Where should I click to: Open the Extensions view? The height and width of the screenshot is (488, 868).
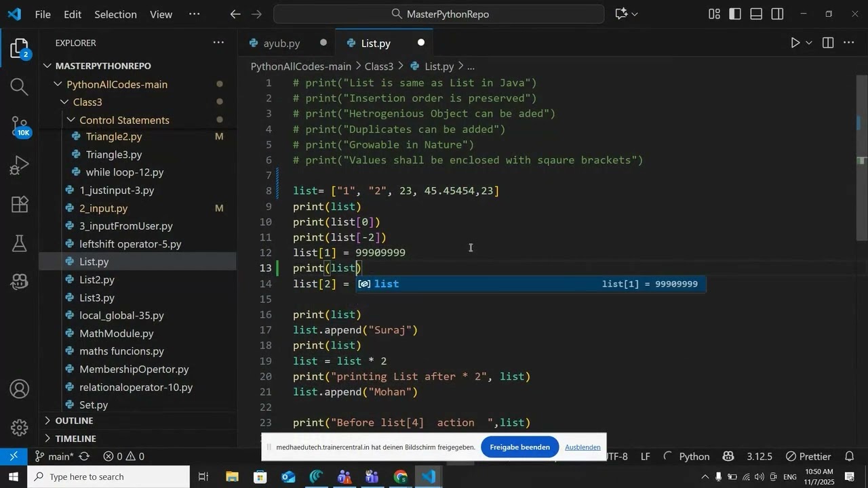pyautogui.click(x=19, y=204)
